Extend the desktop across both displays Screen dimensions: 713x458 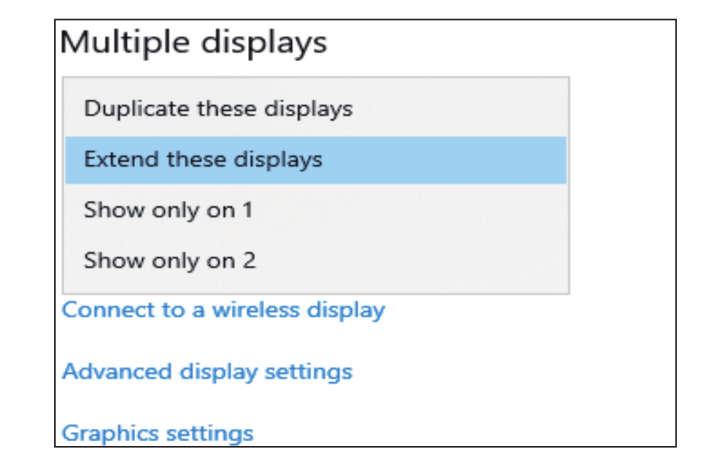click(x=203, y=160)
